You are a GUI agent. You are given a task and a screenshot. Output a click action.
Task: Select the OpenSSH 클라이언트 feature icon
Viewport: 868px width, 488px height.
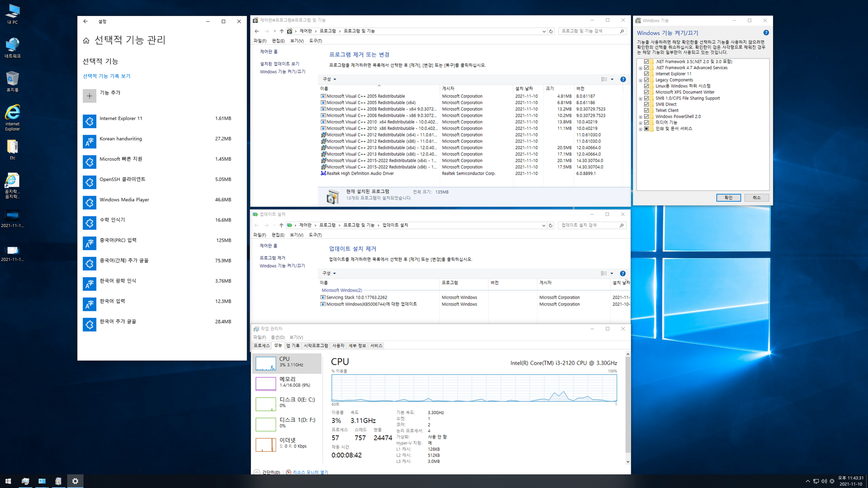(x=90, y=182)
